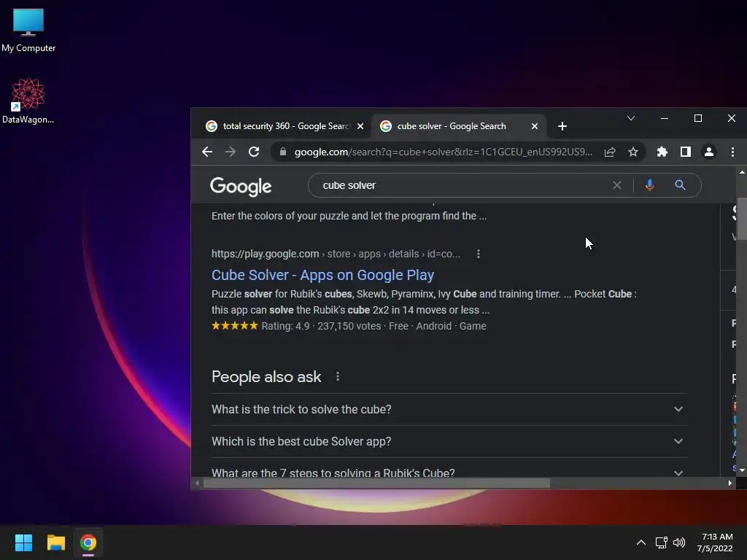Viewport: 747px width, 560px height.
Task: Go to Google home via logo
Action: (x=241, y=186)
